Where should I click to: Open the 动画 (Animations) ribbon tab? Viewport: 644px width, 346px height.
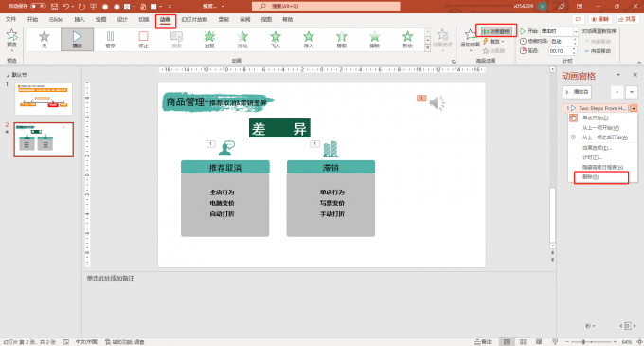click(166, 19)
